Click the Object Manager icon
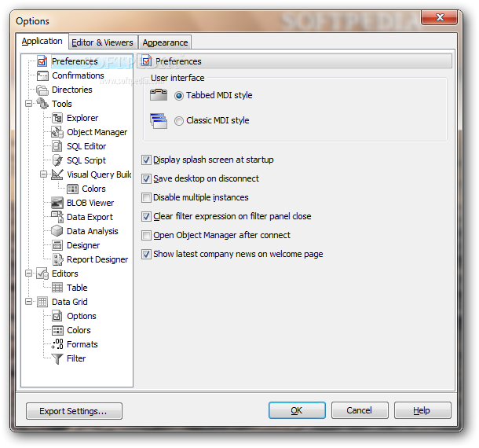479x448 pixels. point(57,132)
